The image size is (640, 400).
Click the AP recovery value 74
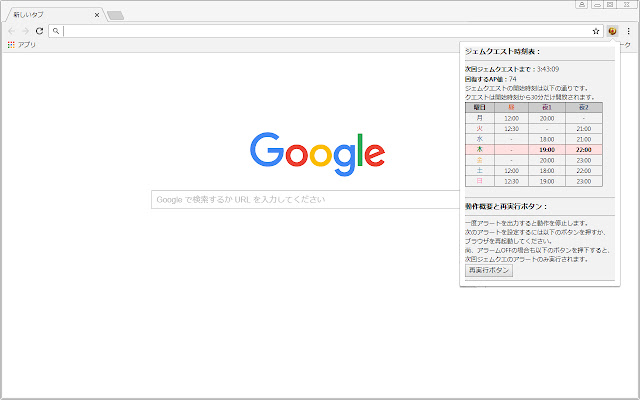click(x=512, y=79)
